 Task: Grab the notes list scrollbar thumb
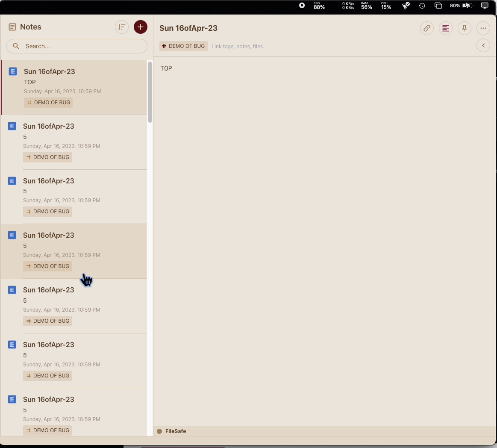[150, 92]
